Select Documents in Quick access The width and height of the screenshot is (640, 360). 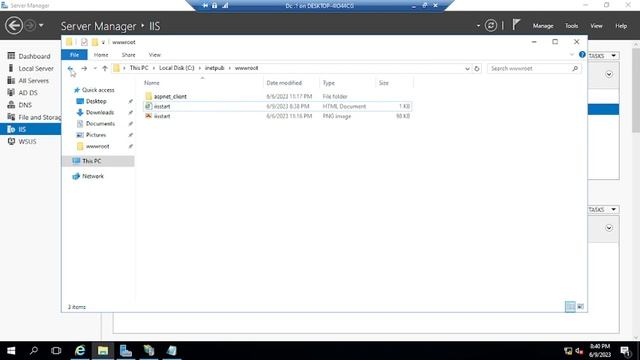(x=100, y=124)
